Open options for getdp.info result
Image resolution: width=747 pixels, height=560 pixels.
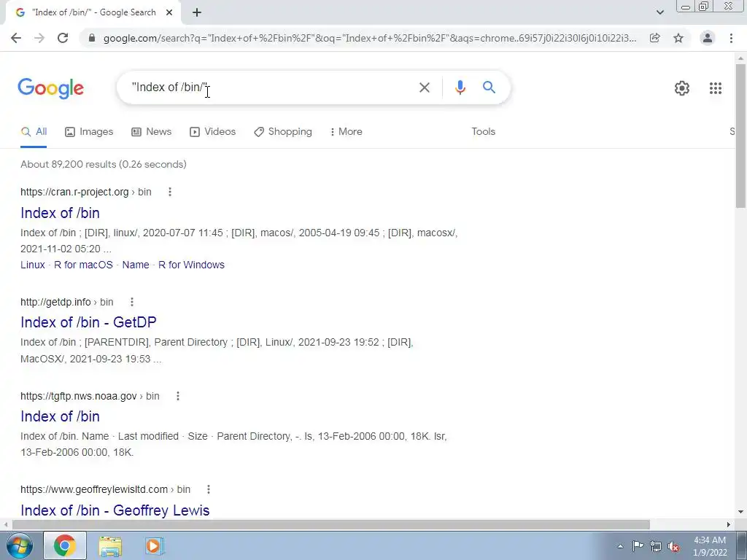click(132, 302)
